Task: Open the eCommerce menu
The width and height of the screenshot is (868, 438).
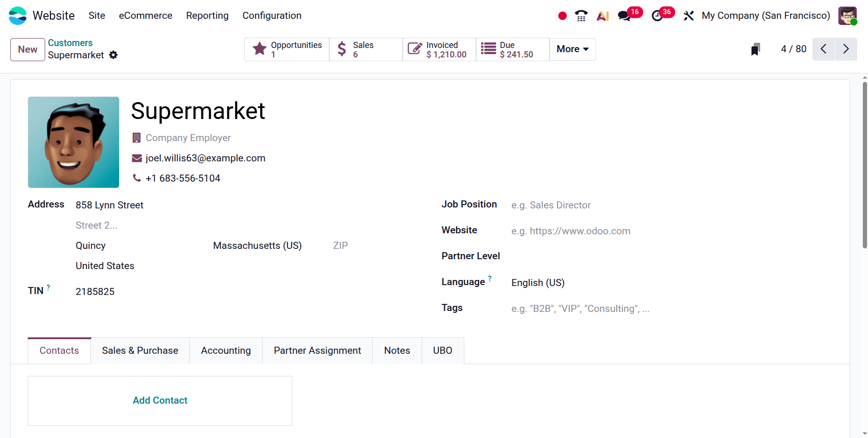Action: click(146, 16)
